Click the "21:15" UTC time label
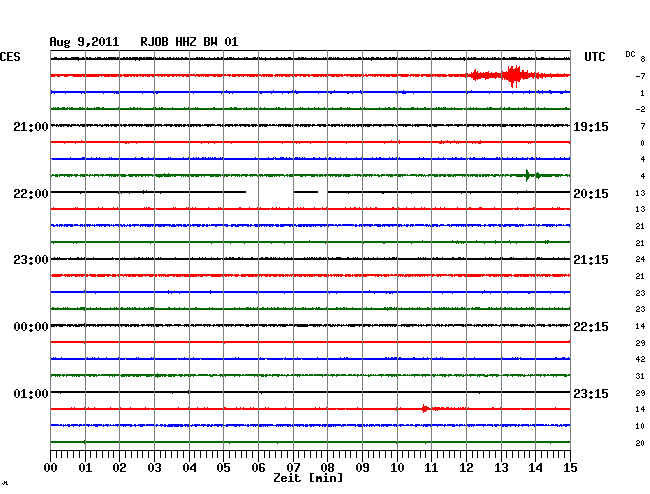The width and height of the screenshot is (650, 494). pyautogui.click(x=591, y=260)
